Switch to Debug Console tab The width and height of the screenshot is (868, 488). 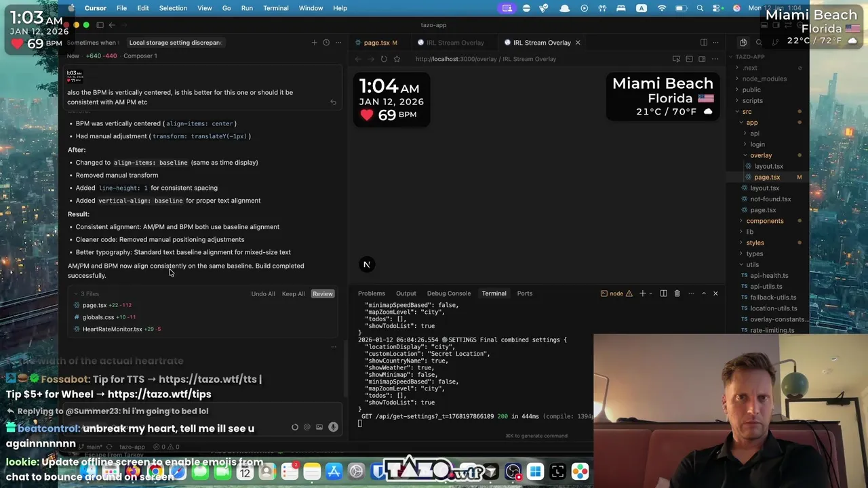(x=448, y=293)
